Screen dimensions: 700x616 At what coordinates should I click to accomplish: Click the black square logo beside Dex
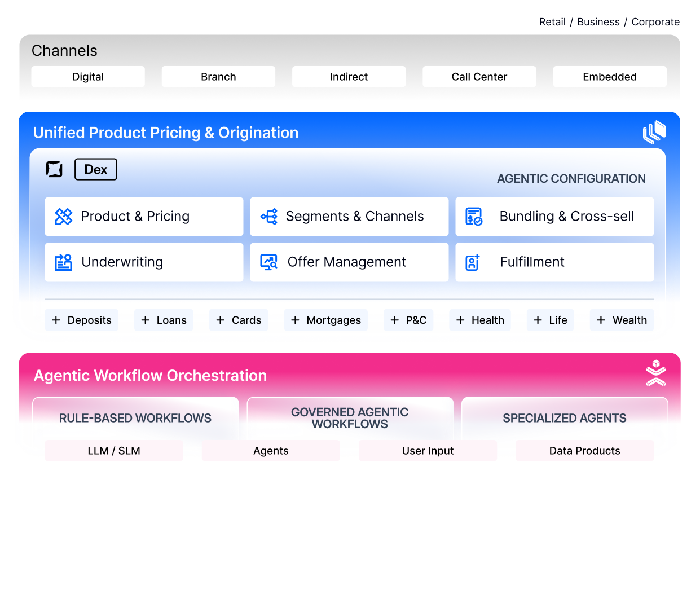tap(55, 169)
